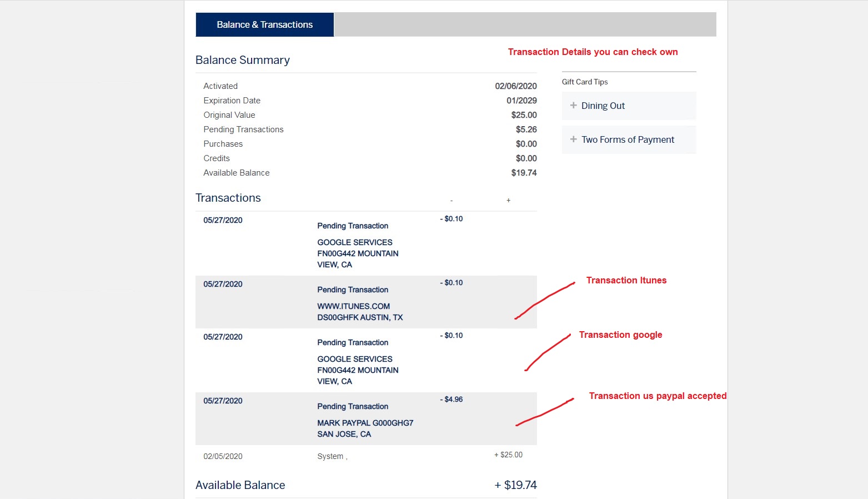Click the Expiration Date value 01/2029
Screen dimensions: 868x499
pyautogui.click(x=524, y=101)
